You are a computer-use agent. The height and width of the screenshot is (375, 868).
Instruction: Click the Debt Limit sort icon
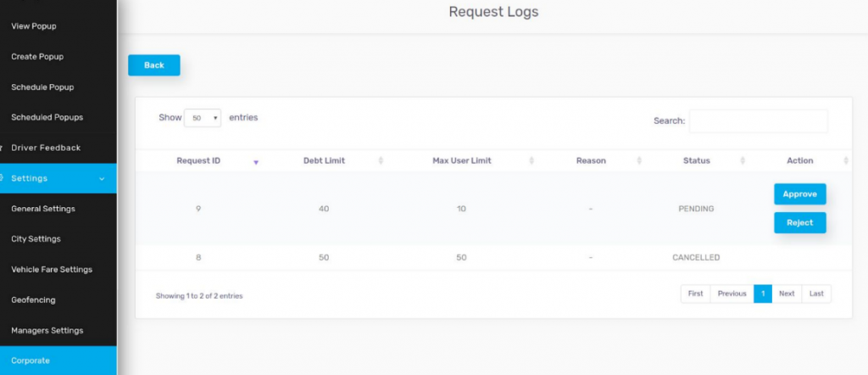[380, 161]
